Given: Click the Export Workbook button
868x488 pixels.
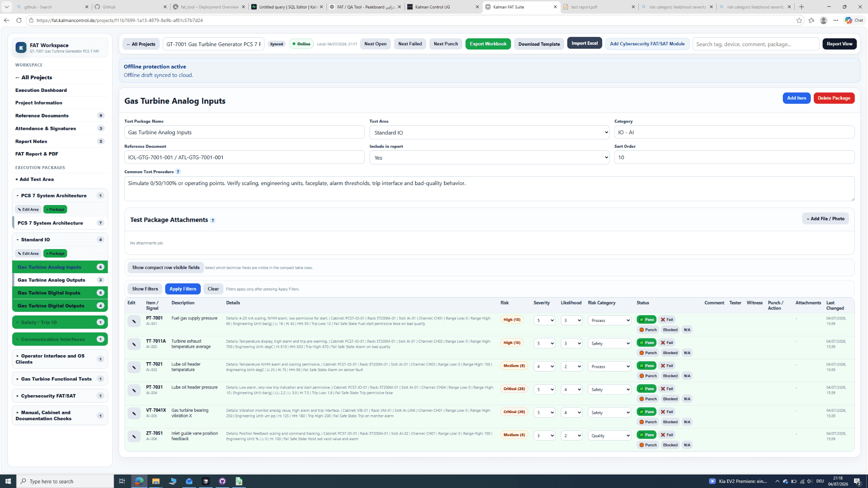Looking at the screenshot, I should point(488,44).
